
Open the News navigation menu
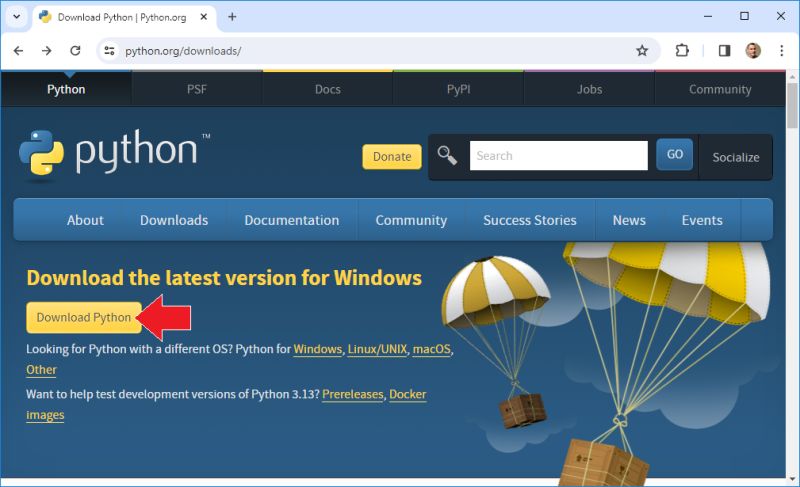tap(629, 220)
